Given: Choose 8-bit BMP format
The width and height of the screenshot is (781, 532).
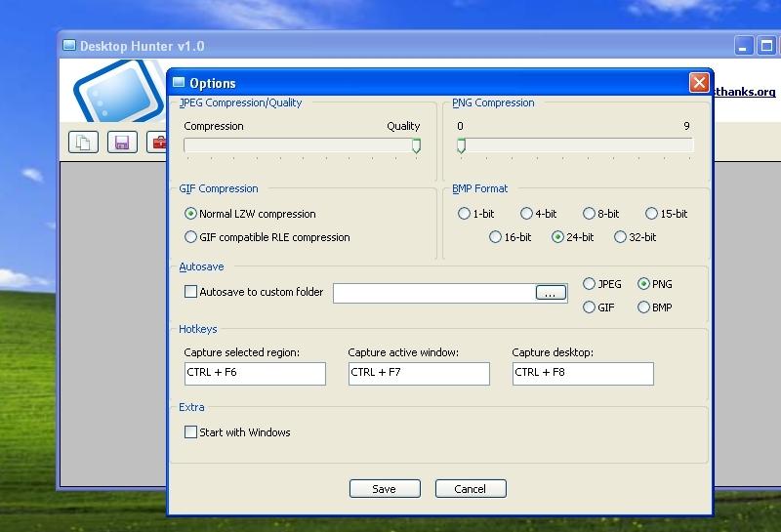Looking at the screenshot, I should point(590,214).
